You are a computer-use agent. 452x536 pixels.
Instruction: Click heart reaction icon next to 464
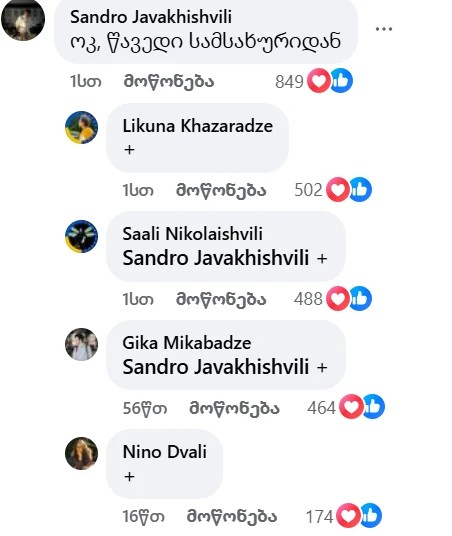(x=351, y=407)
